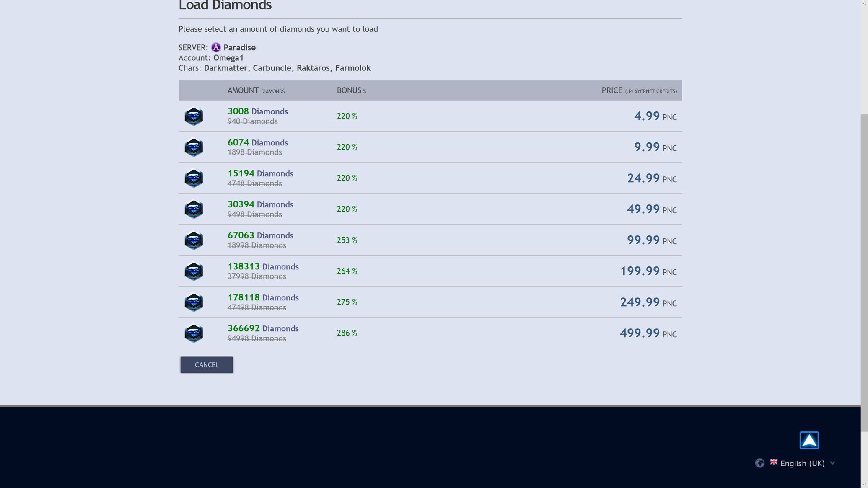
Task: Select the diamond icon in the 15194 row
Action: click(x=194, y=178)
